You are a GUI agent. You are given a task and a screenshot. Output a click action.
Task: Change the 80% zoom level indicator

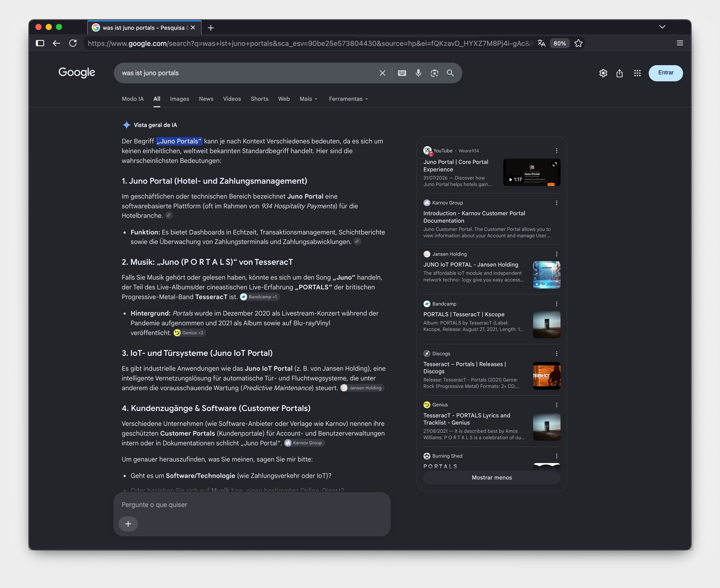click(559, 43)
